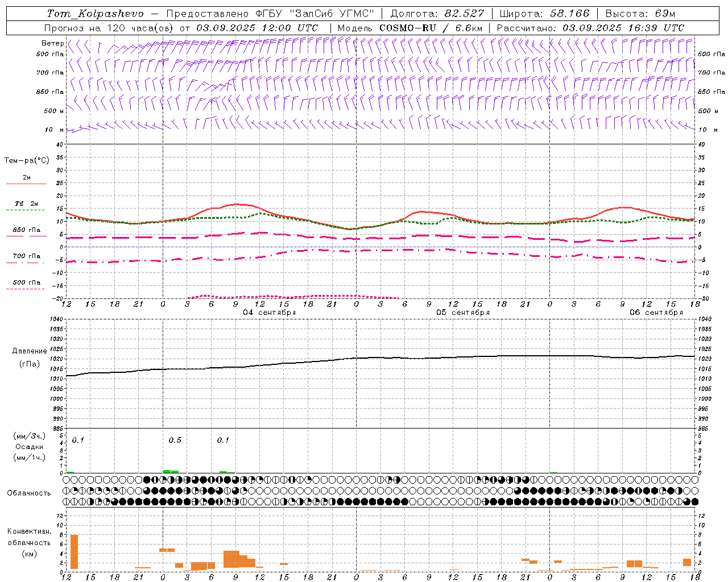
Task: Click the 850 гПа temperature legend entry
Action: [26, 230]
